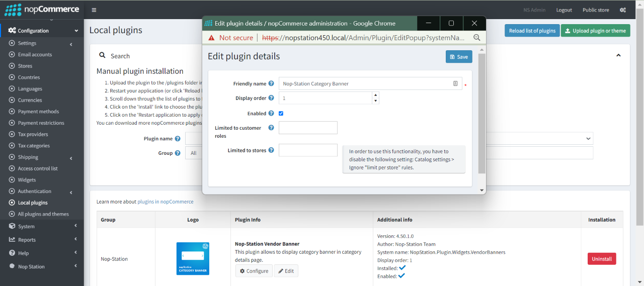Click NS Admin account name
Screen dimensions: 644x286
[534, 10]
